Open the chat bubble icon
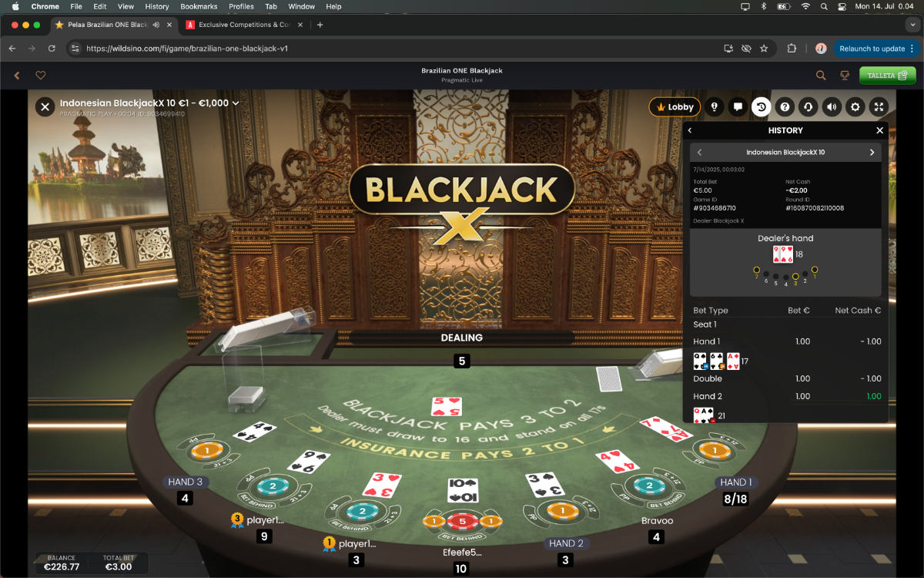924x578 pixels. pos(738,107)
